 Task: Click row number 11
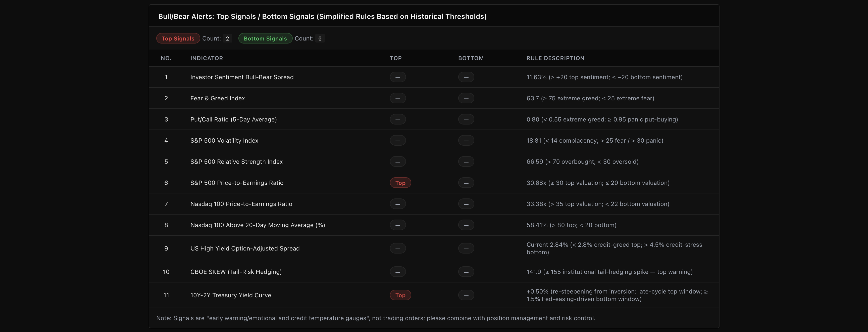166,295
